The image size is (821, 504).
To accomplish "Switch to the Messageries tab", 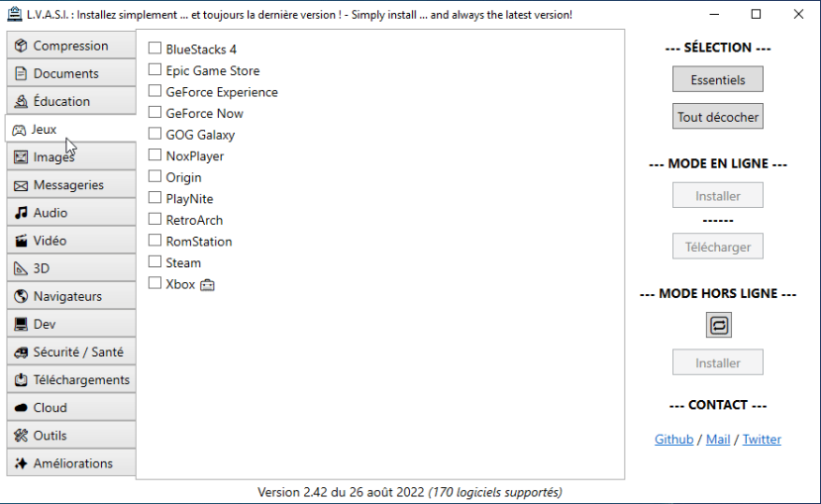I will (71, 185).
